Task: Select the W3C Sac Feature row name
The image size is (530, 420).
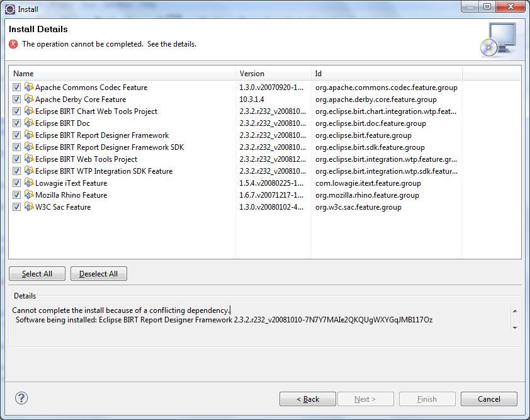Action: pos(63,207)
